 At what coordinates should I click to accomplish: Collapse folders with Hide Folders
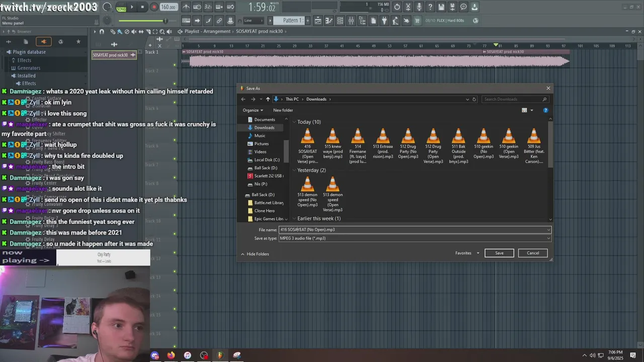[x=255, y=254]
